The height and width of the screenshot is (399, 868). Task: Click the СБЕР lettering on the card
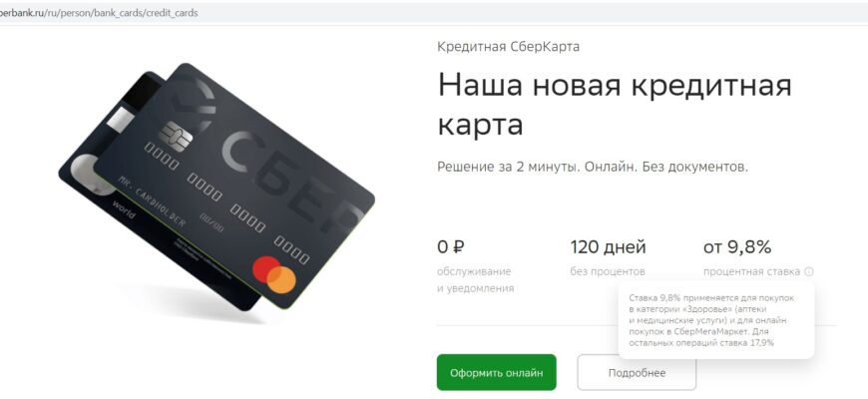pyautogui.click(x=292, y=181)
